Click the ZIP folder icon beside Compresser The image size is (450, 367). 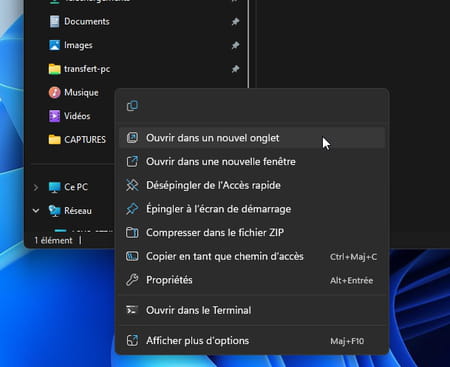tap(132, 232)
